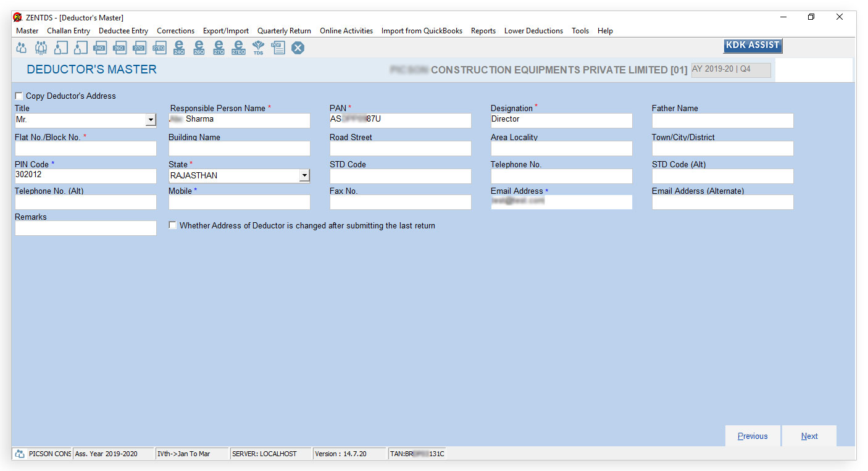Click the STD Code input field

tap(400, 176)
